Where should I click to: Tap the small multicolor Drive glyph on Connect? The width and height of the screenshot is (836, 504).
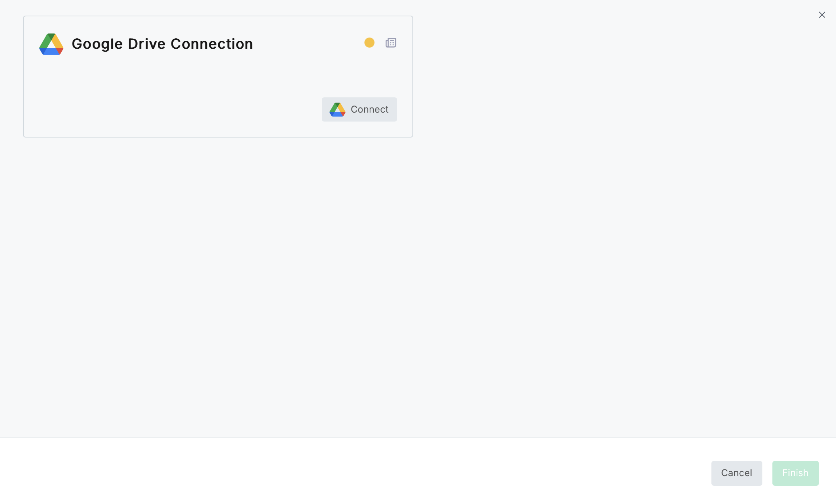tap(337, 110)
